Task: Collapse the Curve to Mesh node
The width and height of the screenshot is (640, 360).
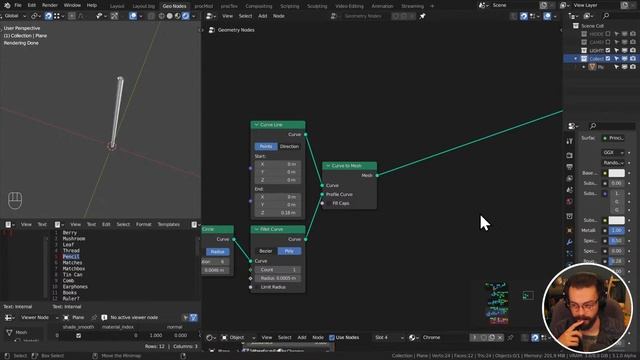Action: [328, 166]
